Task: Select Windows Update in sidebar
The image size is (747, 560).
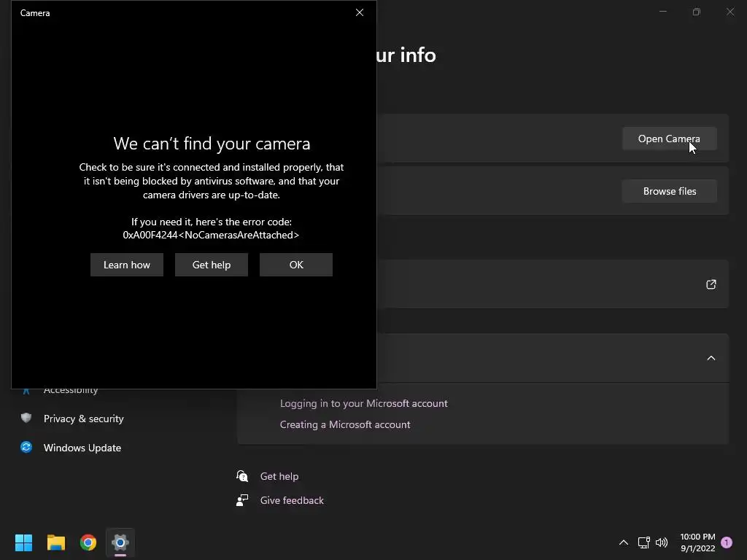Action: click(82, 448)
